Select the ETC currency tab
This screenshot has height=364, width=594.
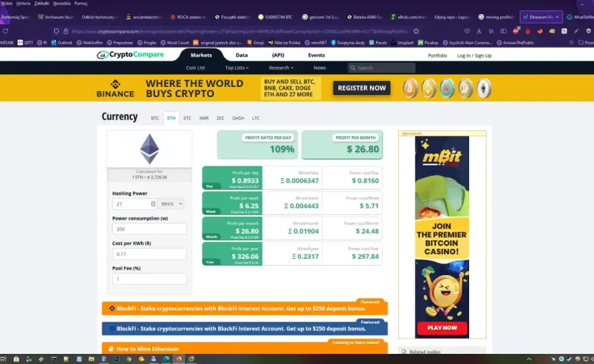187,118
